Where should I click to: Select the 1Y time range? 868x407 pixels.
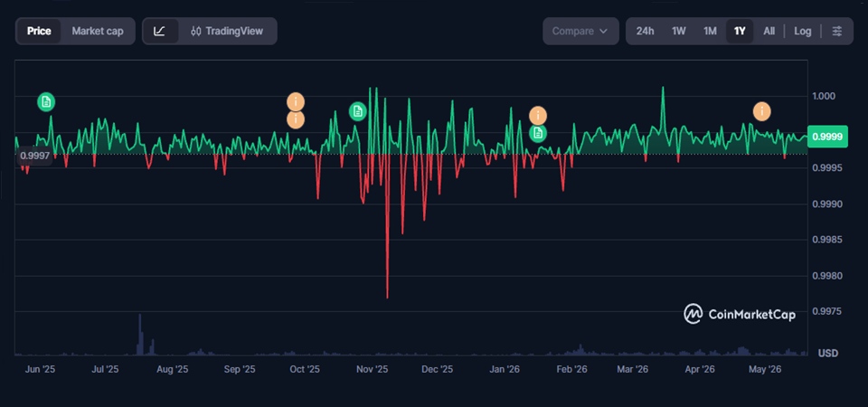tap(740, 31)
